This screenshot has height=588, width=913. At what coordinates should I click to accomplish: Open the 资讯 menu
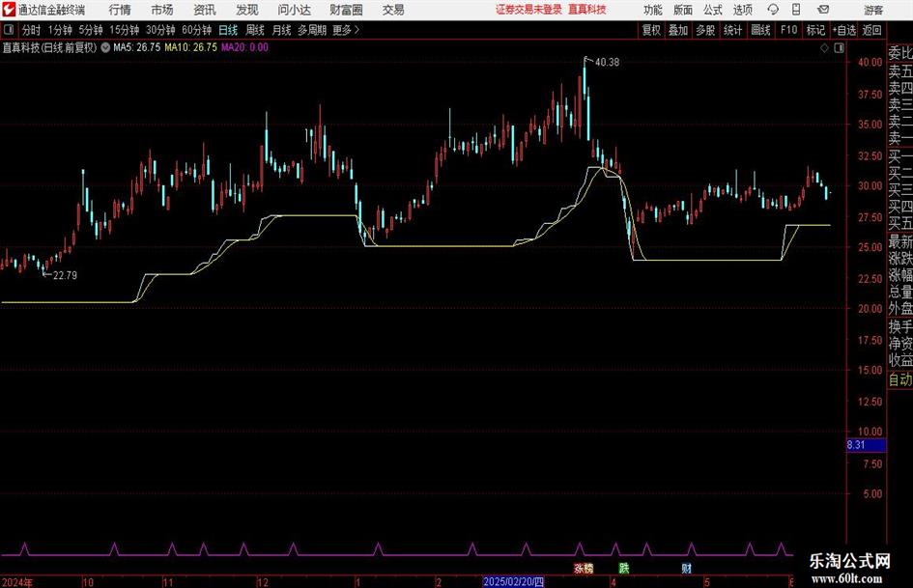pyautogui.click(x=205, y=10)
